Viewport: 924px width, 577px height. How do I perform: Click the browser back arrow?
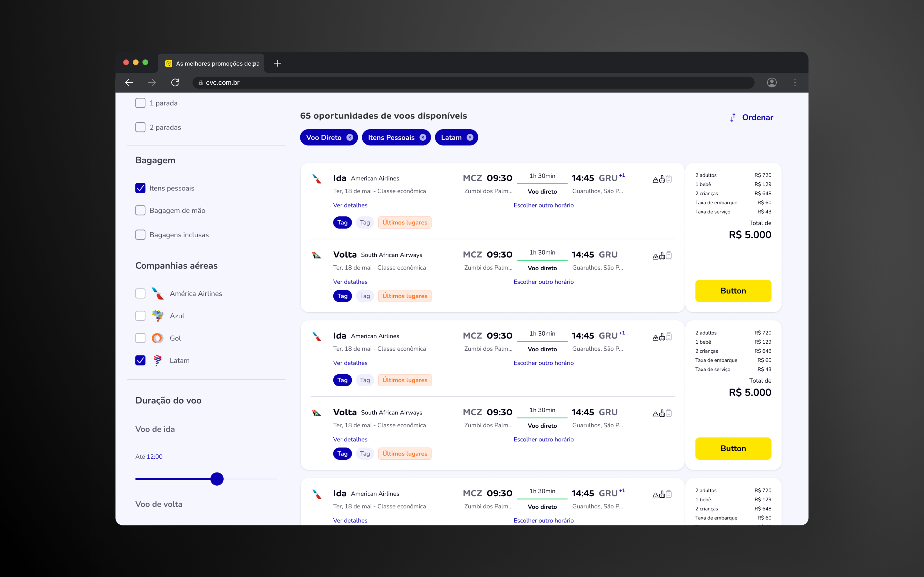point(129,82)
